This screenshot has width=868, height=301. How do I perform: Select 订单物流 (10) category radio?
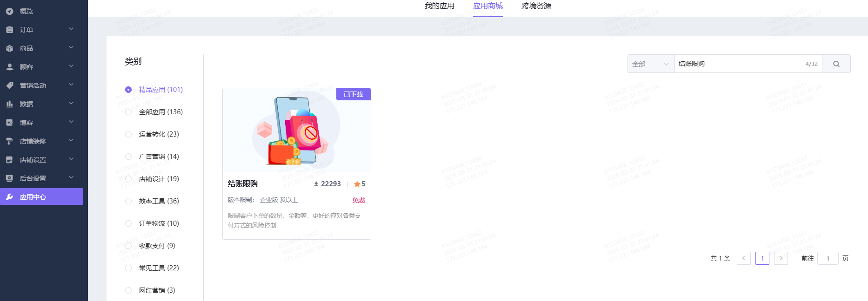[x=128, y=223]
